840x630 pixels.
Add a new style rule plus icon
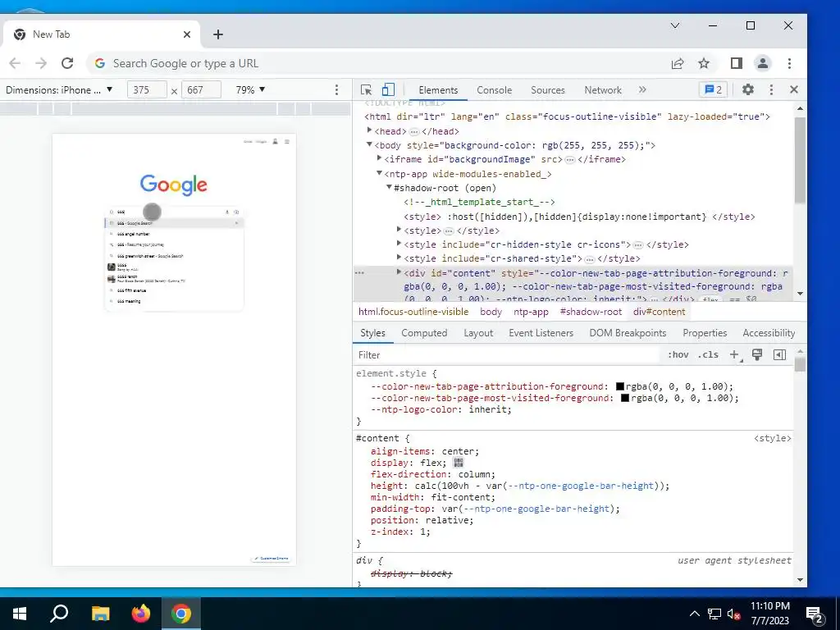click(734, 354)
